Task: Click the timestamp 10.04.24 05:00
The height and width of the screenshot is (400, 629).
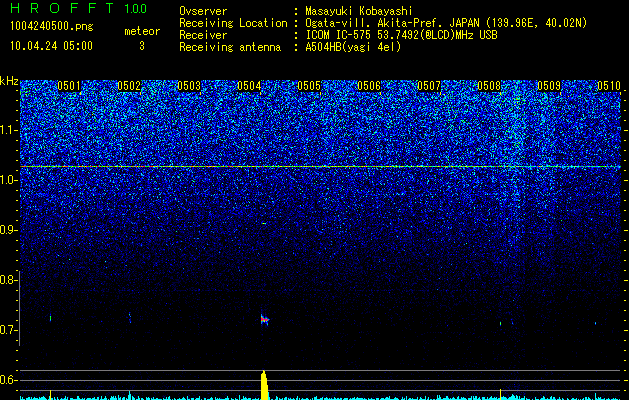Action: pyautogui.click(x=51, y=46)
